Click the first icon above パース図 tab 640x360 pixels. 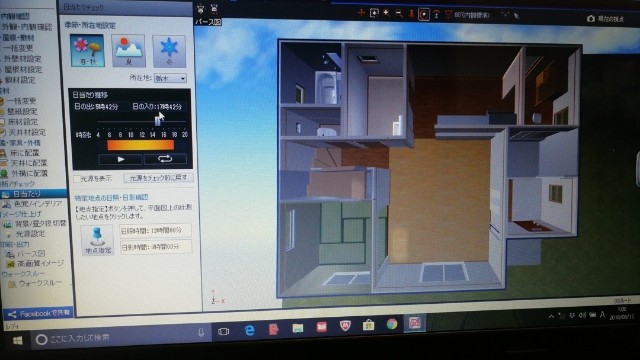tap(200, 9)
